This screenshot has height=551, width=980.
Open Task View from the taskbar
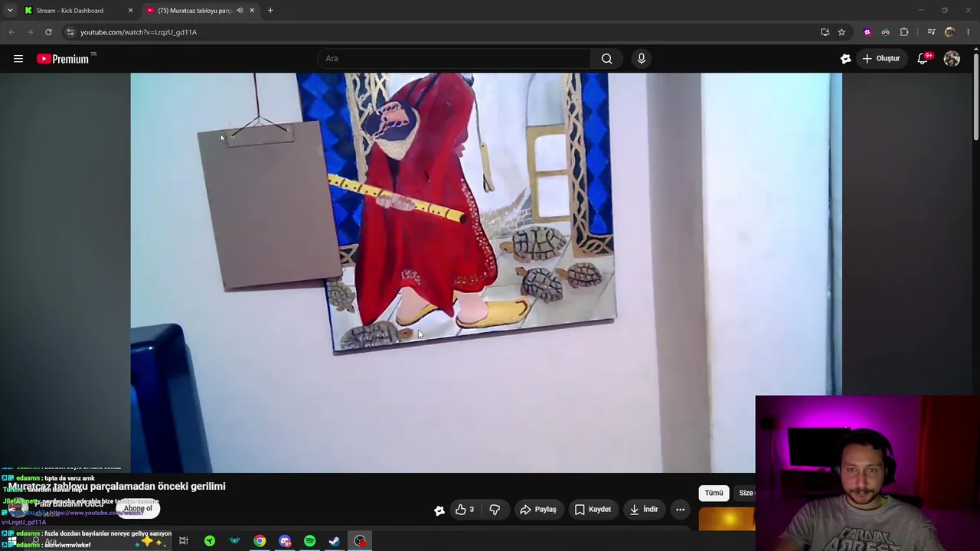click(x=184, y=541)
